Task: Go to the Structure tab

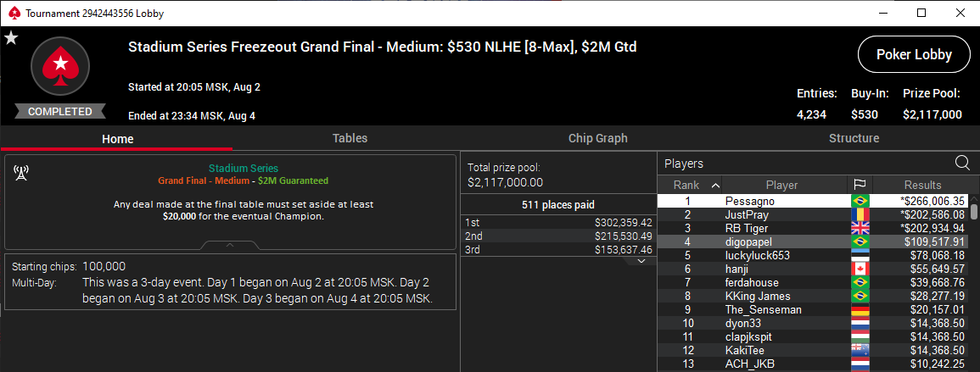Action: pyautogui.click(x=854, y=138)
